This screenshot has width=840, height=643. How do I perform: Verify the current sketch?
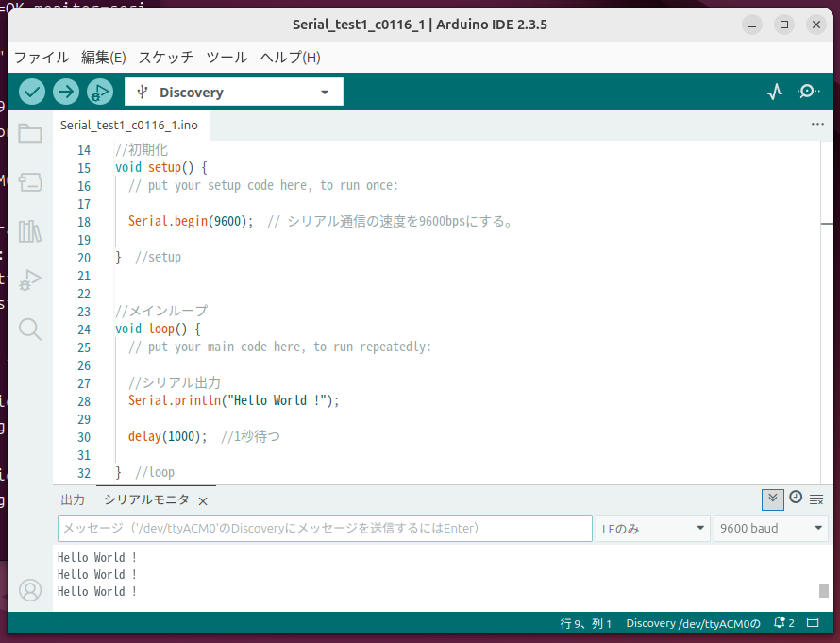31,92
